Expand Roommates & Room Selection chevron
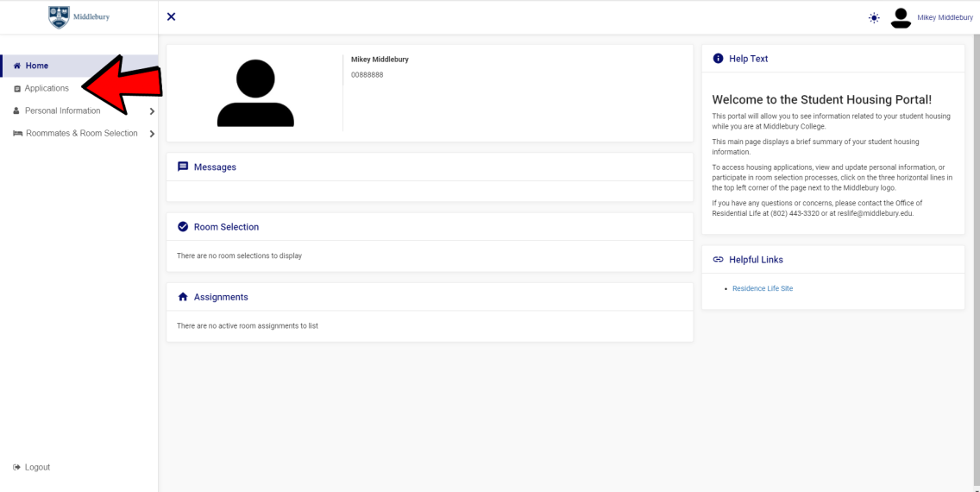Screen dimensions: 980x492 [x=152, y=134]
